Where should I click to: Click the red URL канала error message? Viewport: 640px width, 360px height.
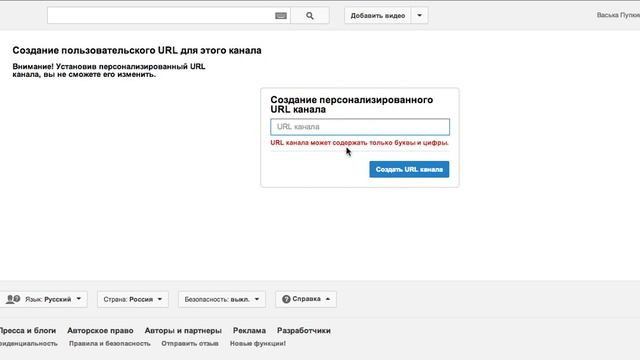pyautogui.click(x=360, y=143)
